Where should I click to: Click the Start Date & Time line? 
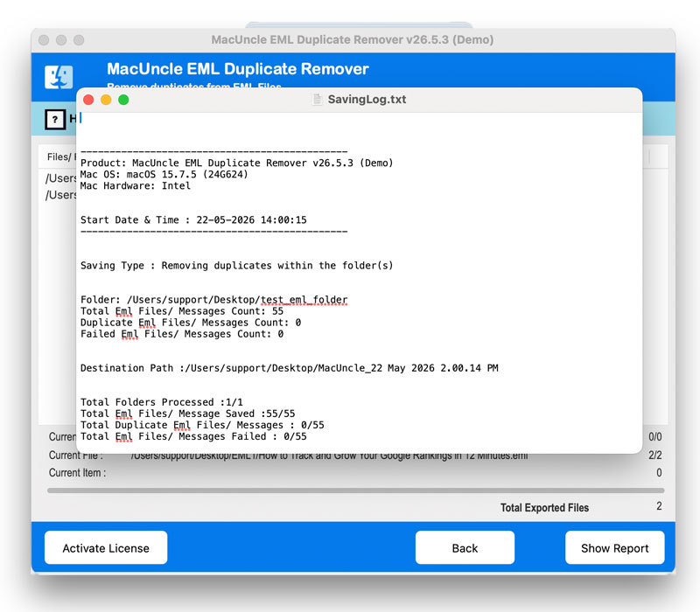point(193,220)
